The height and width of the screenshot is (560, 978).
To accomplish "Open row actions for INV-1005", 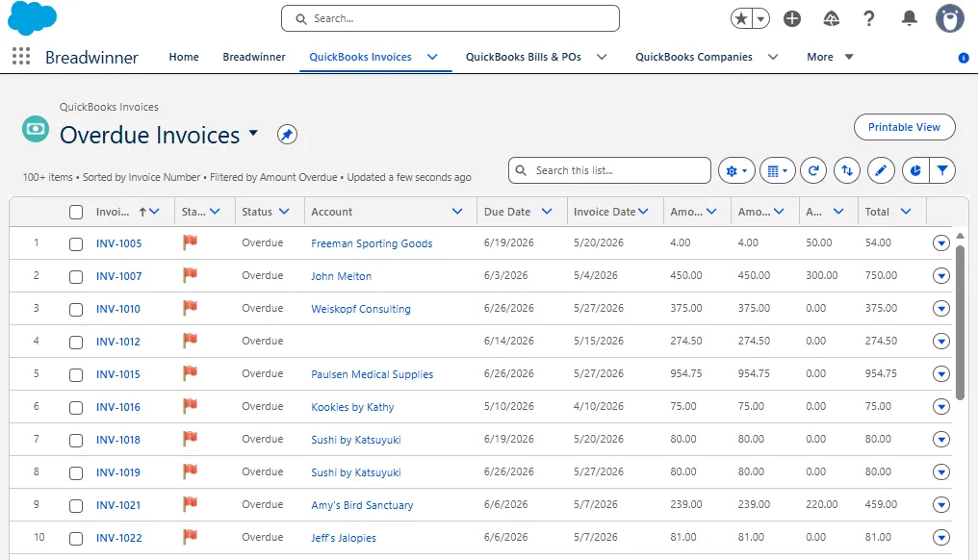I will (941, 243).
